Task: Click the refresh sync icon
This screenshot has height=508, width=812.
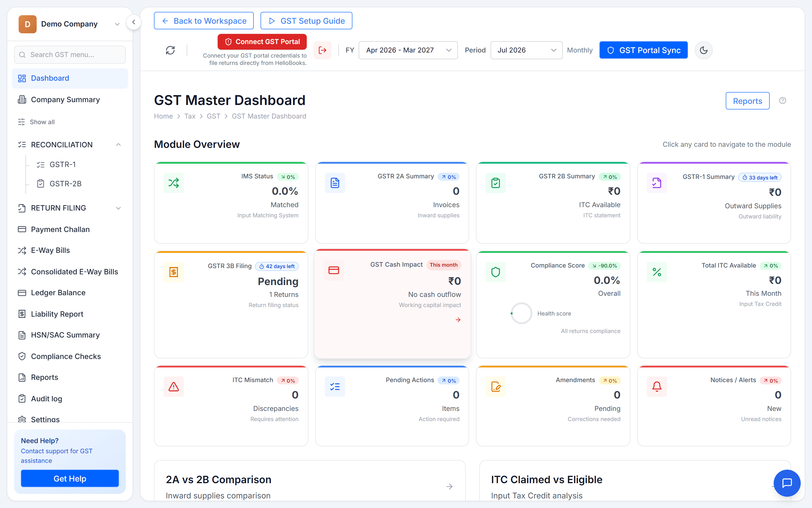Action: click(170, 51)
